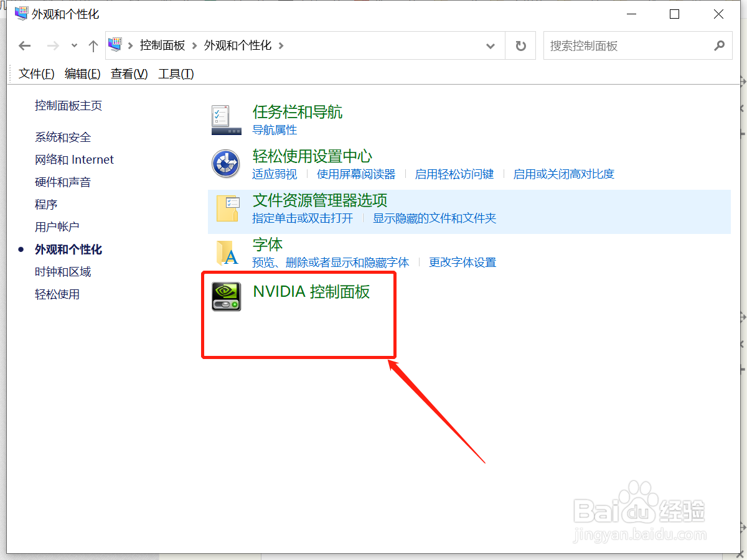The height and width of the screenshot is (560, 747).
Task: Open the 字体 heading
Action: [268, 245]
